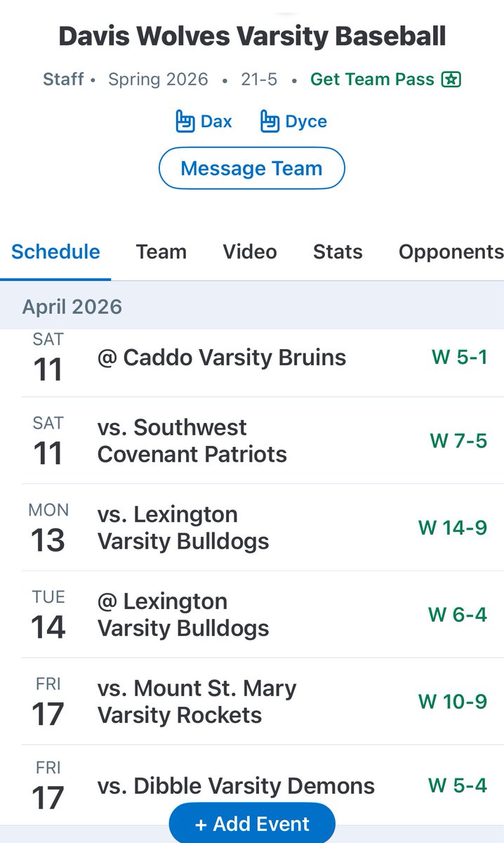504x843 pixels.
Task: Add a new event with + Add Event
Action: pos(252,823)
